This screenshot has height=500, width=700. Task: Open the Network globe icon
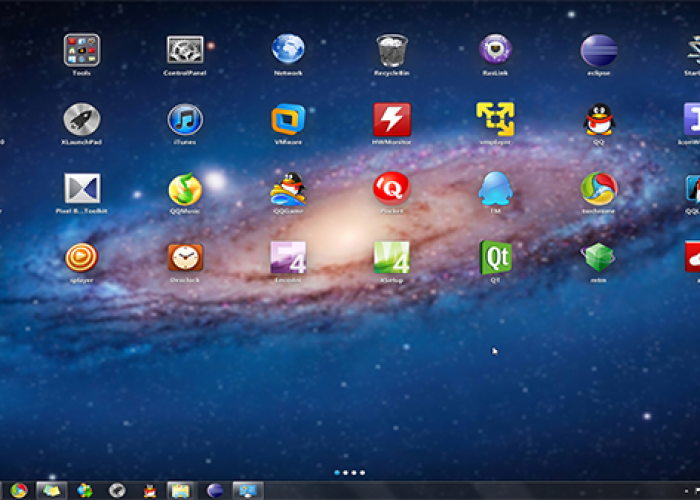coord(288,49)
